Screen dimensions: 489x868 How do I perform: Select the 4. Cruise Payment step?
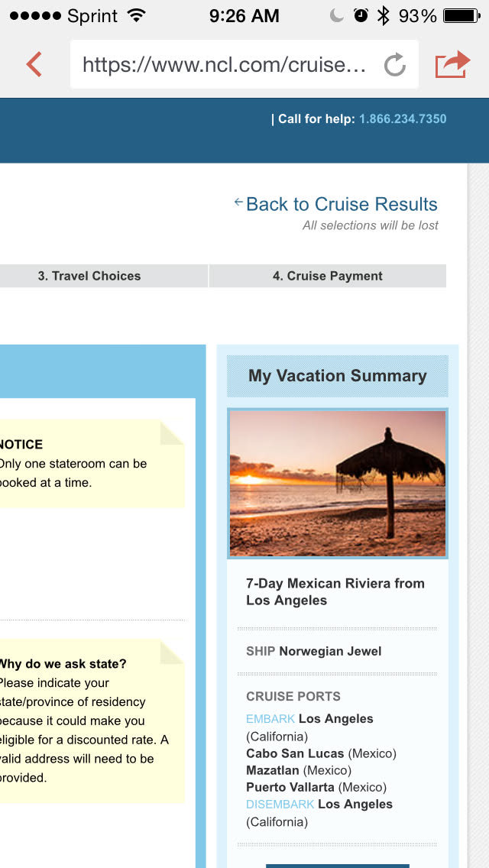[327, 276]
